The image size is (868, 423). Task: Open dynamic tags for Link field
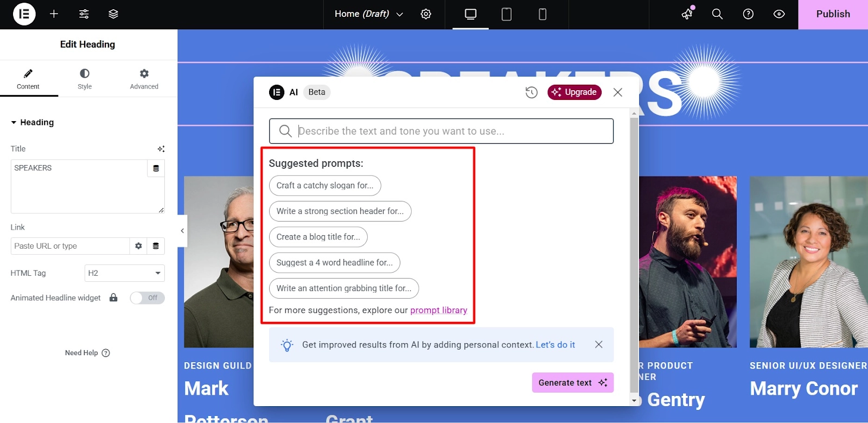pyautogui.click(x=156, y=246)
